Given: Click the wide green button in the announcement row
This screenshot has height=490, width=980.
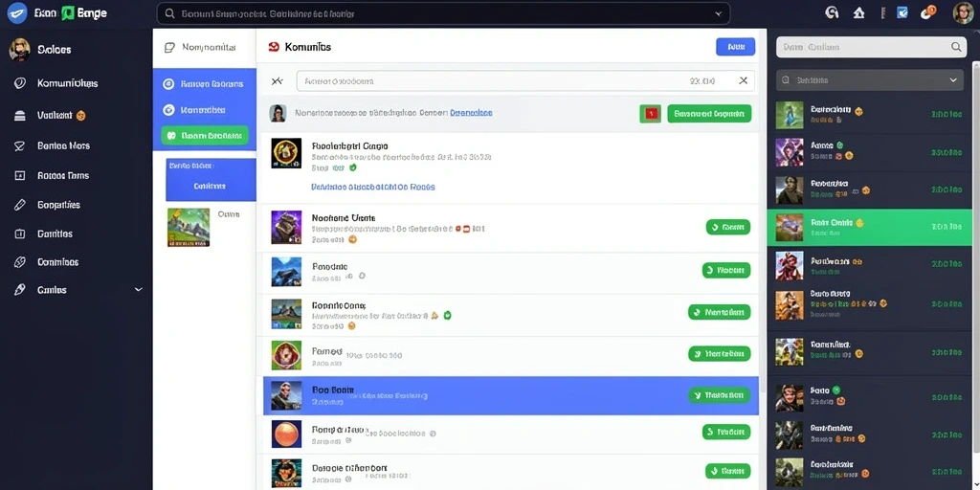Looking at the screenshot, I should [709, 113].
